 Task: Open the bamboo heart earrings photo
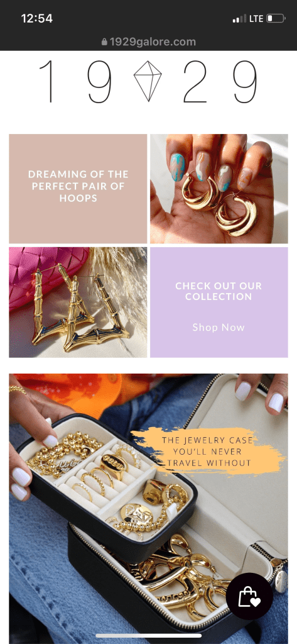pyautogui.click(x=78, y=303)
